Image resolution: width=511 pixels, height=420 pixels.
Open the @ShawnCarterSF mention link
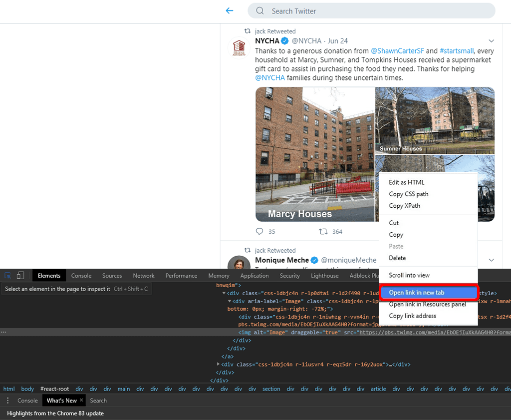397,51
